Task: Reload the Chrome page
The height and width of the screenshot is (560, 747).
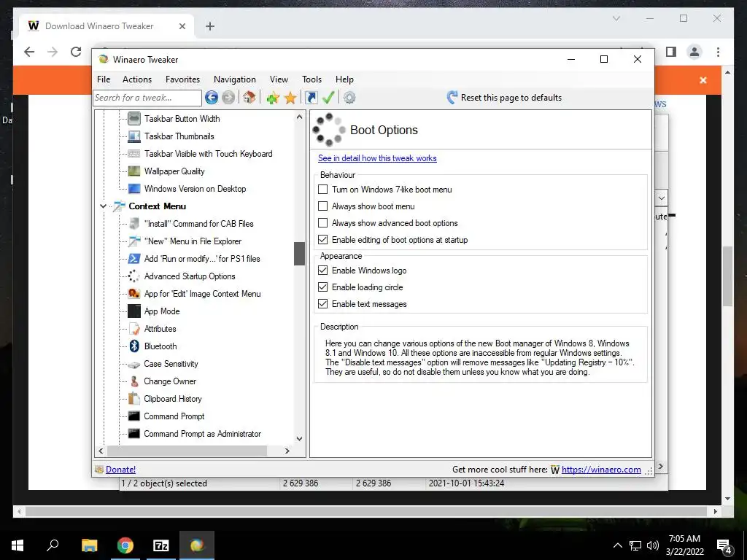Action: coord(76,52)
